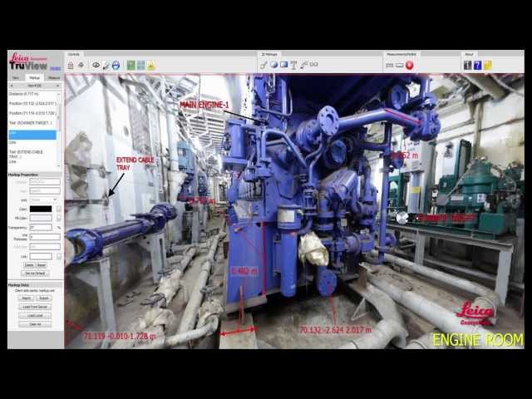
Task: Select the Text EXTEND CABLE TRAY entry
Action: 32,155
